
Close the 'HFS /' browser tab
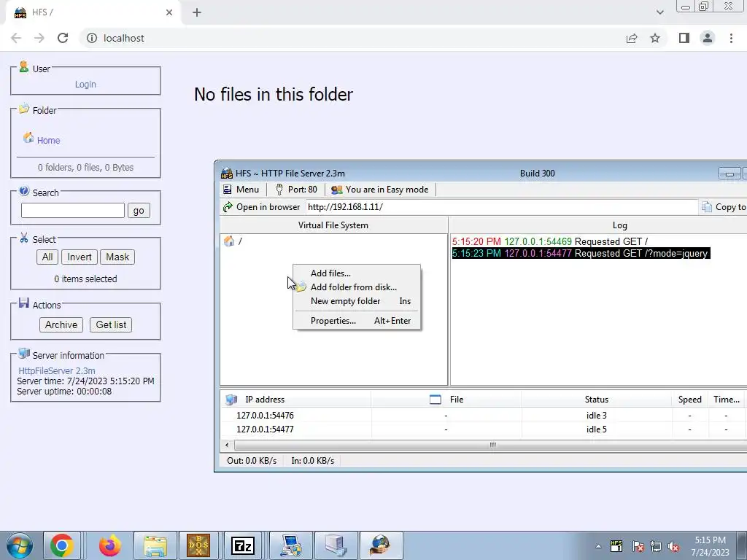click(169, 12)
